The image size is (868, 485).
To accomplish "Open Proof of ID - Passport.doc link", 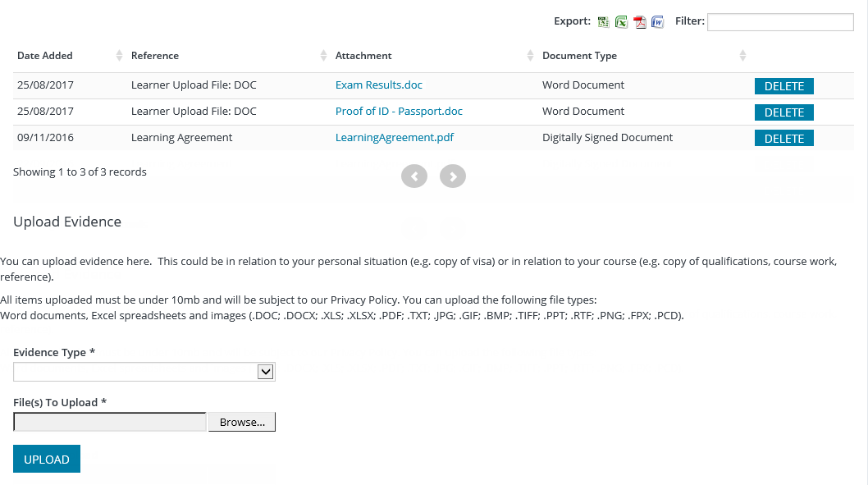I will tap(399, 112).
